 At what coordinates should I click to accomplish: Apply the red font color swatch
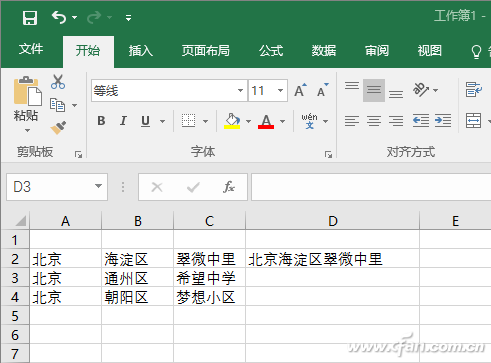[266, 121]
